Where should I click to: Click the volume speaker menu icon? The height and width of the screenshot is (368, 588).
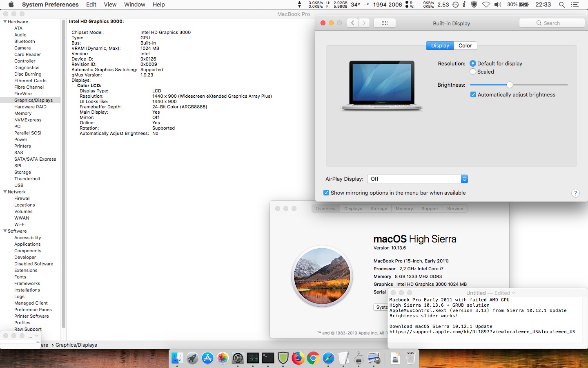pos(498,4)
